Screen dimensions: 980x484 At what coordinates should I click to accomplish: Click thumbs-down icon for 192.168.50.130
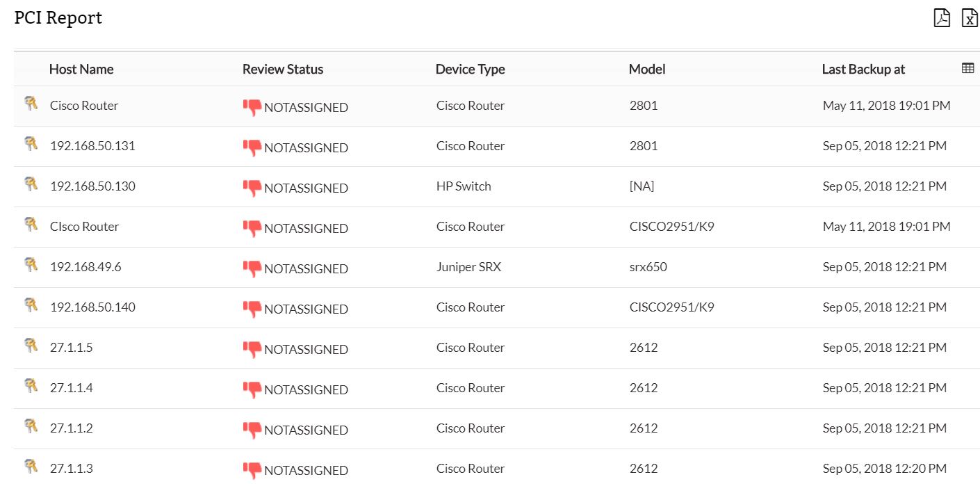click(252, 188)
